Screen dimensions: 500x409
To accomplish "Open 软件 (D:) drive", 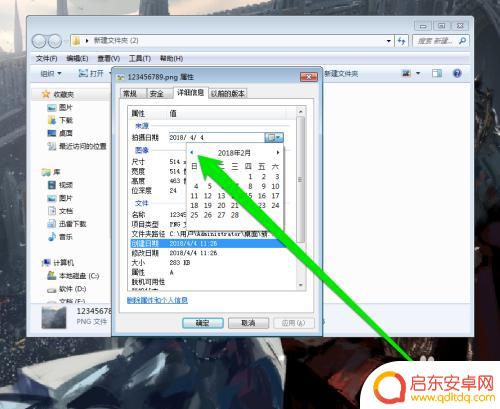I will pos(67,289).
